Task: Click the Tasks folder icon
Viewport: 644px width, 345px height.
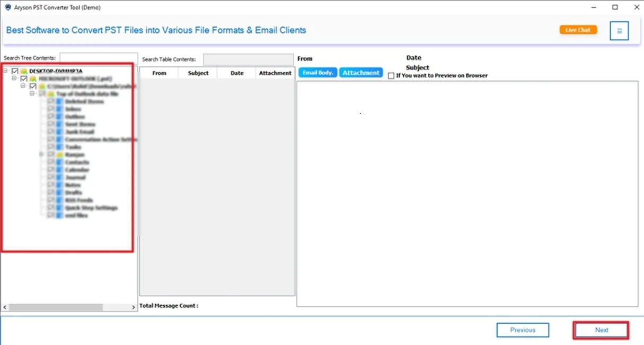Action: click(59, 147)
